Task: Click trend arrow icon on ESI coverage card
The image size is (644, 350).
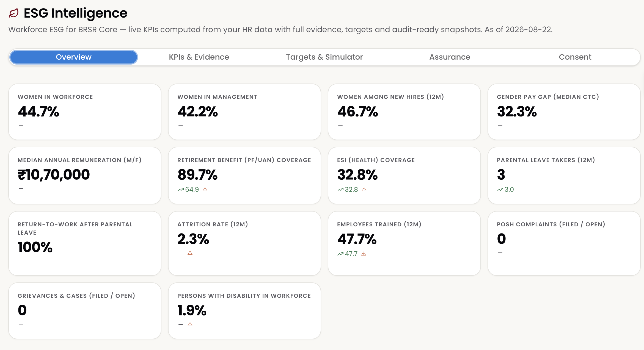Action: (x=340, y=190)
